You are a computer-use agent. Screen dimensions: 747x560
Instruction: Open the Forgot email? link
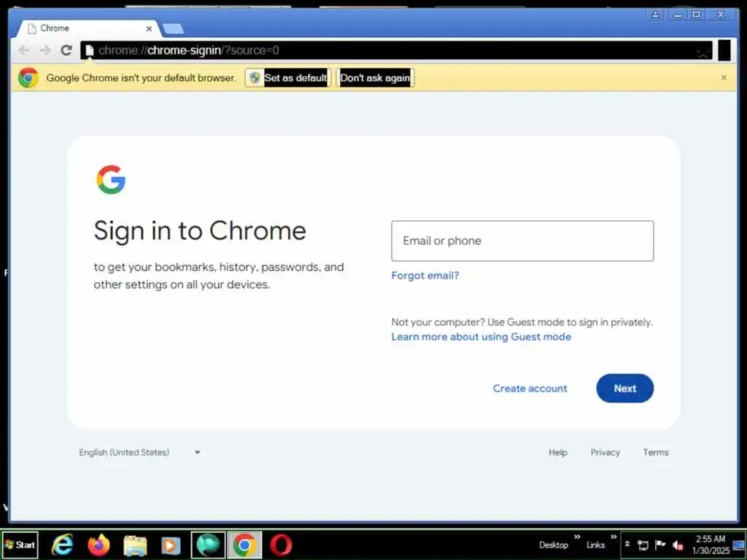click(425, 275)
